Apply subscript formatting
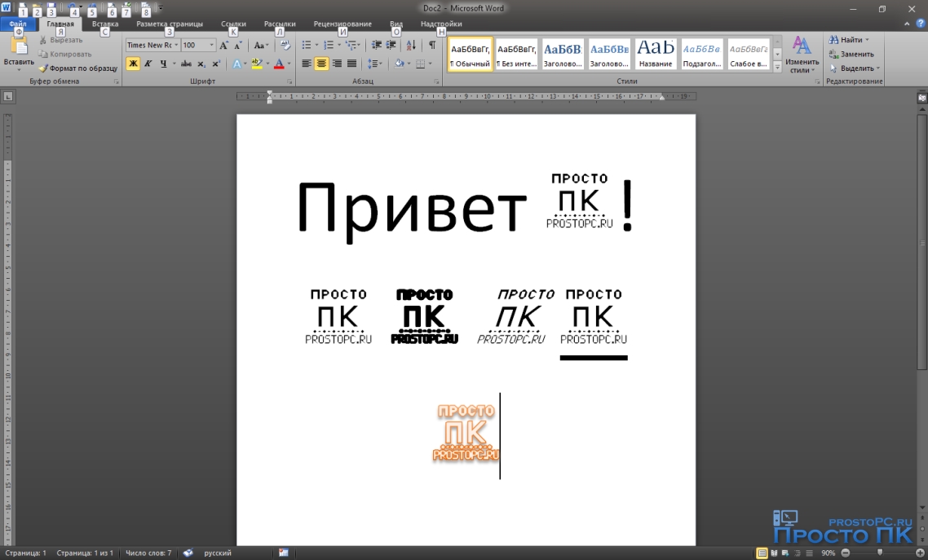The image size is (928, 560). [x=201, y=64]
